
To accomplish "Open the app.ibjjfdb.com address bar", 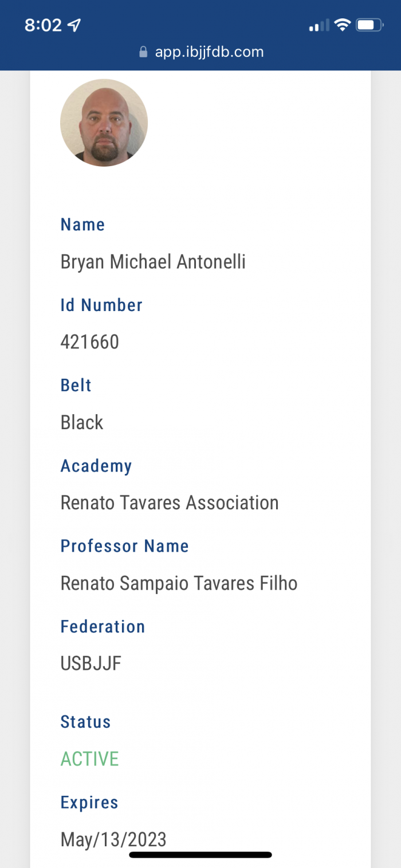I will (x=209, y=52).
